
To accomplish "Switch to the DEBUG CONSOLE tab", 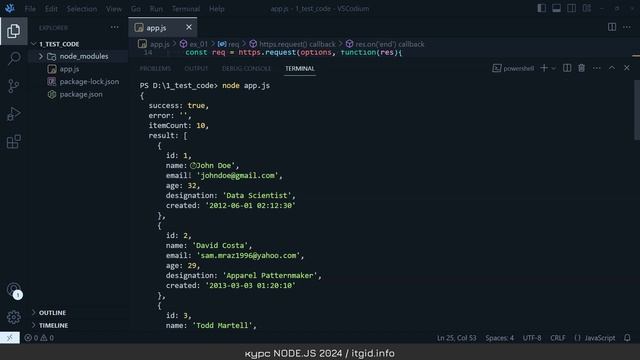I will coord(246,68).
